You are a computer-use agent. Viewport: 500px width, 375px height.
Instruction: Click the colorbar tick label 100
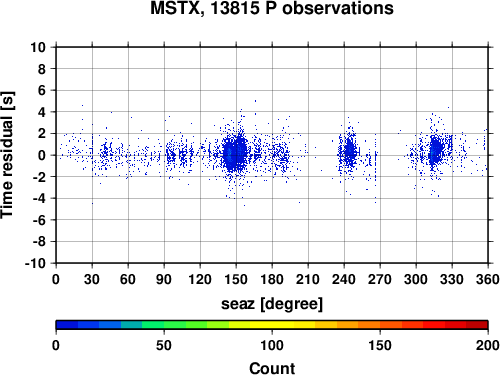click(x=272, y=345)
